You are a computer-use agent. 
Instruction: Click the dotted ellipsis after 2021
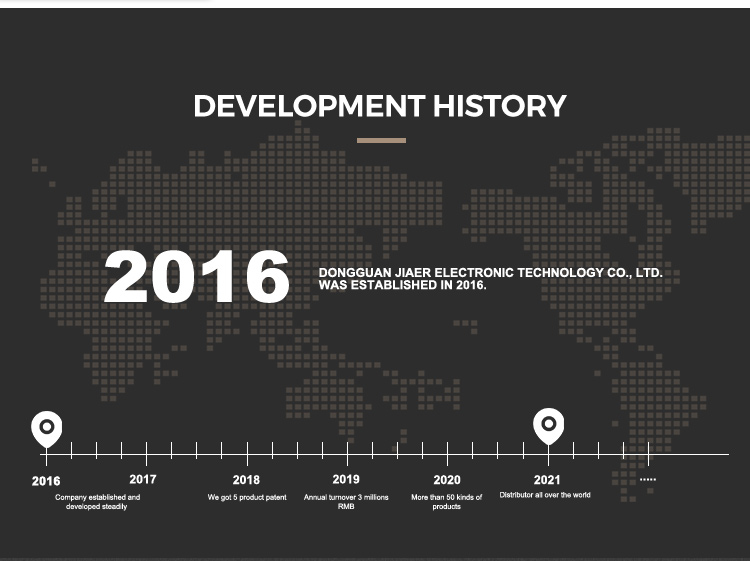coord(648,479)
